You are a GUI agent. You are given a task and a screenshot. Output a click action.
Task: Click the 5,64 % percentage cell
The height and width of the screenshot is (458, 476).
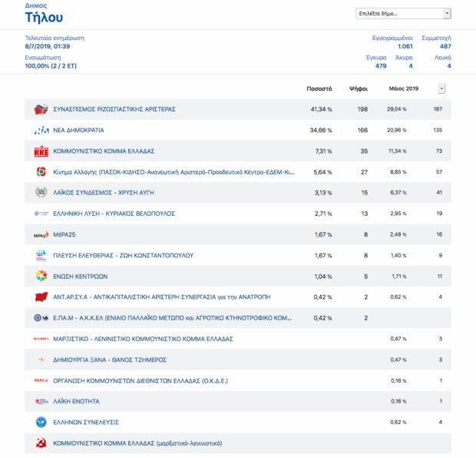click(x=322, y=172)
